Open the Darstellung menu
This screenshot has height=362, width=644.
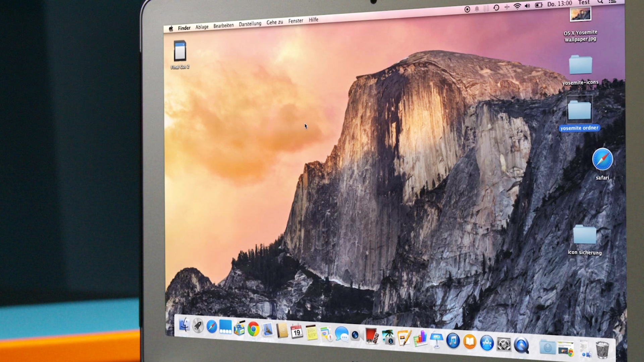coord(250,24)
